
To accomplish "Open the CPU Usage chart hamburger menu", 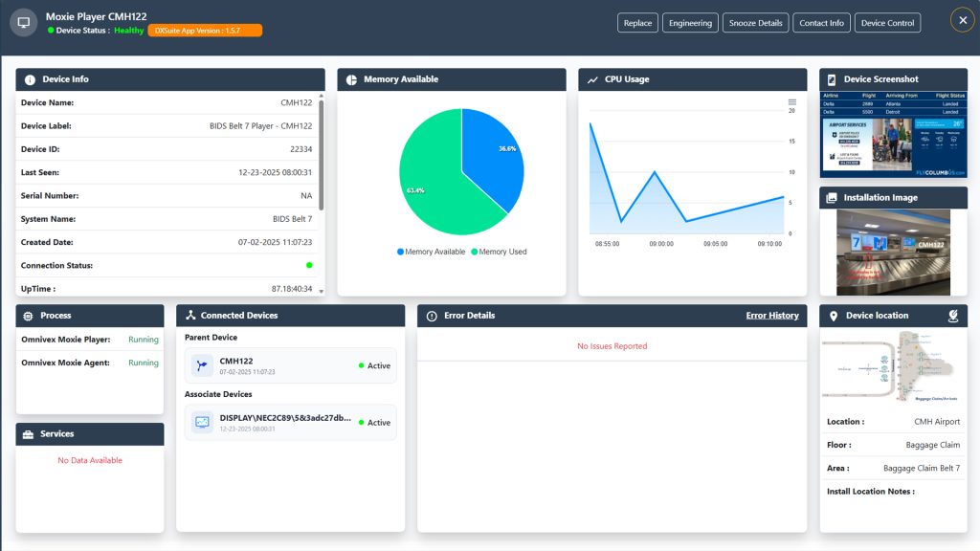I will [791, 102].
